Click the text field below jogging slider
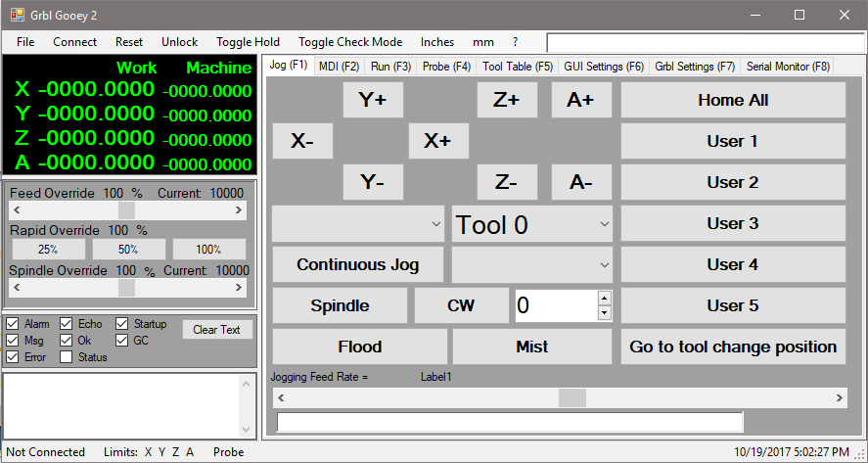 [x=510, y=422]
